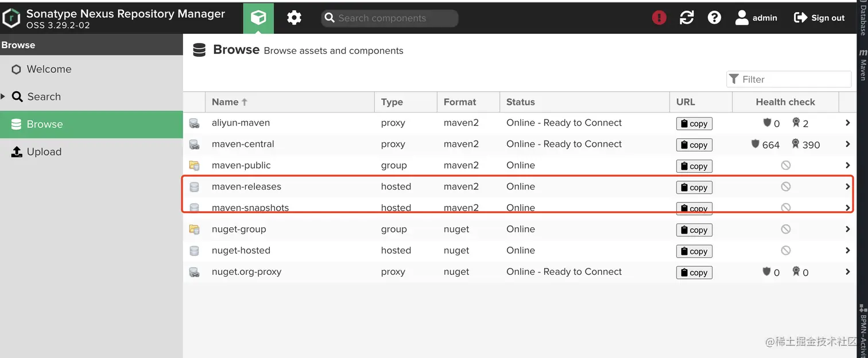Screen dimensions: 868x358
Task: Click nuget-hosted database icon
Action: coord(194,250)
